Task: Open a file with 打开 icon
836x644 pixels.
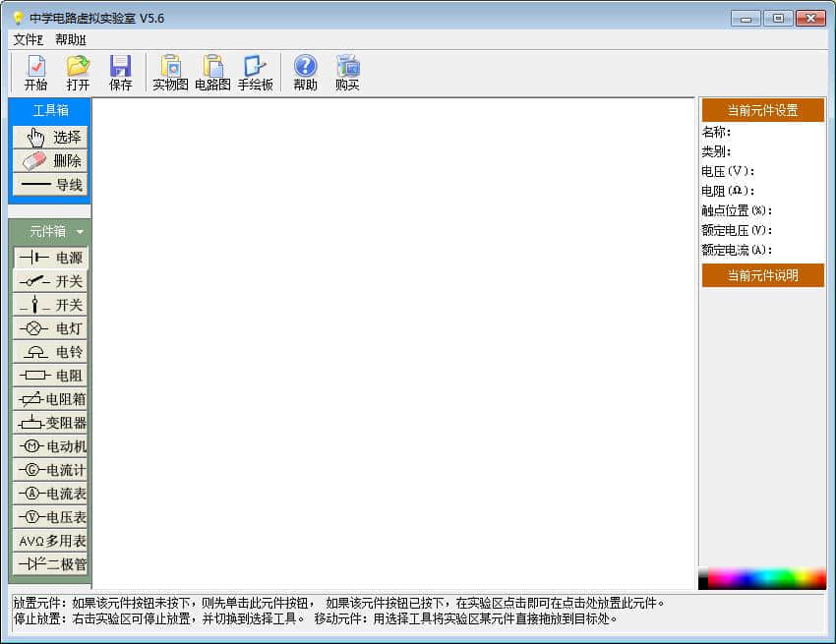Action: point(78,73)
